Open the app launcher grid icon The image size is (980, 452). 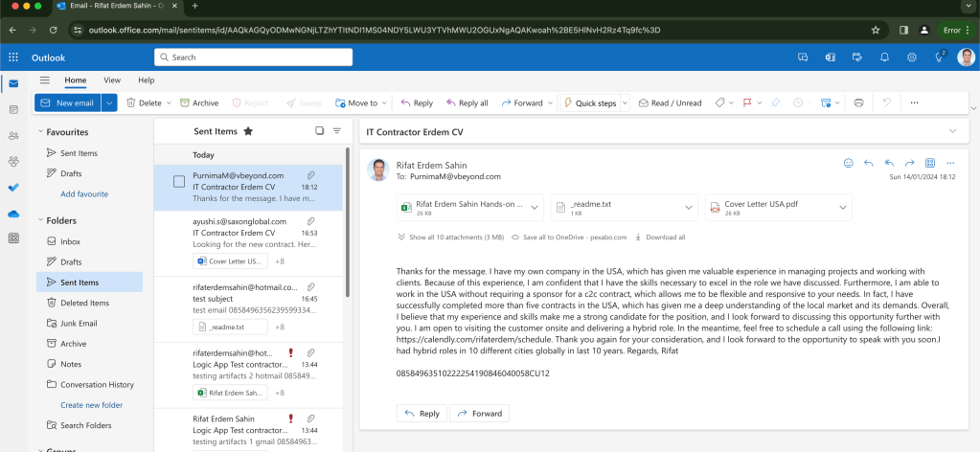pyautogui.click(x=13, y=57)
